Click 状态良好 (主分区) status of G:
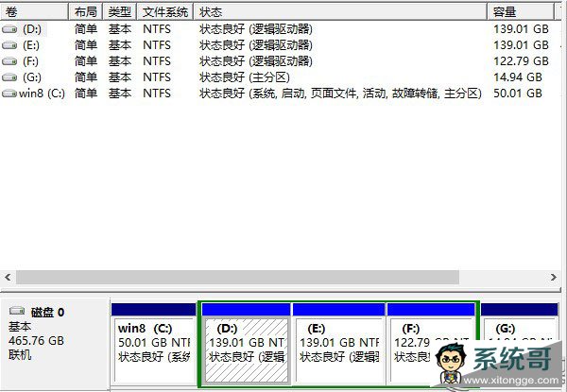Screen dimensions: 567x392 tap(245, 77)
